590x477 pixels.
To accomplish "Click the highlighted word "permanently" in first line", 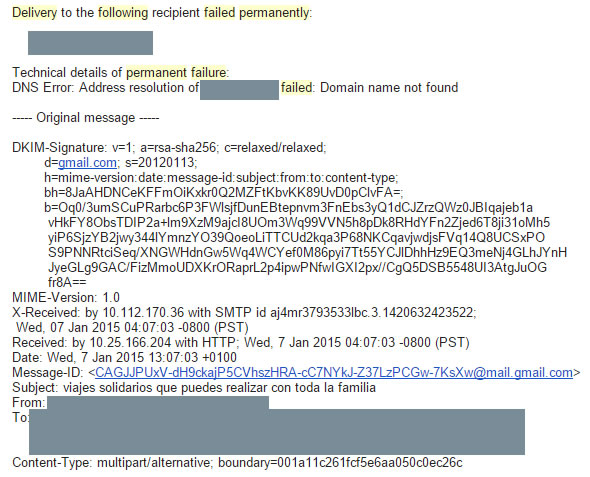I will point(274,13).
